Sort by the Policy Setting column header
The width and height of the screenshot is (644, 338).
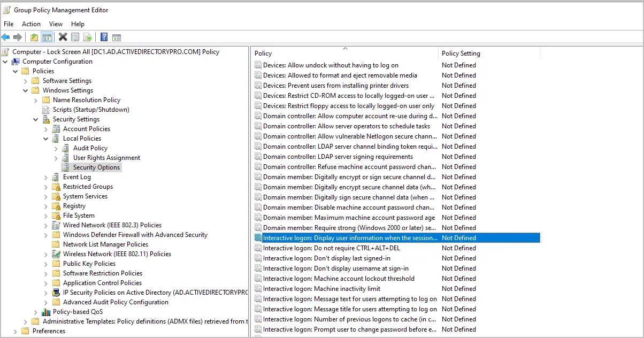(x=489, y=53)
